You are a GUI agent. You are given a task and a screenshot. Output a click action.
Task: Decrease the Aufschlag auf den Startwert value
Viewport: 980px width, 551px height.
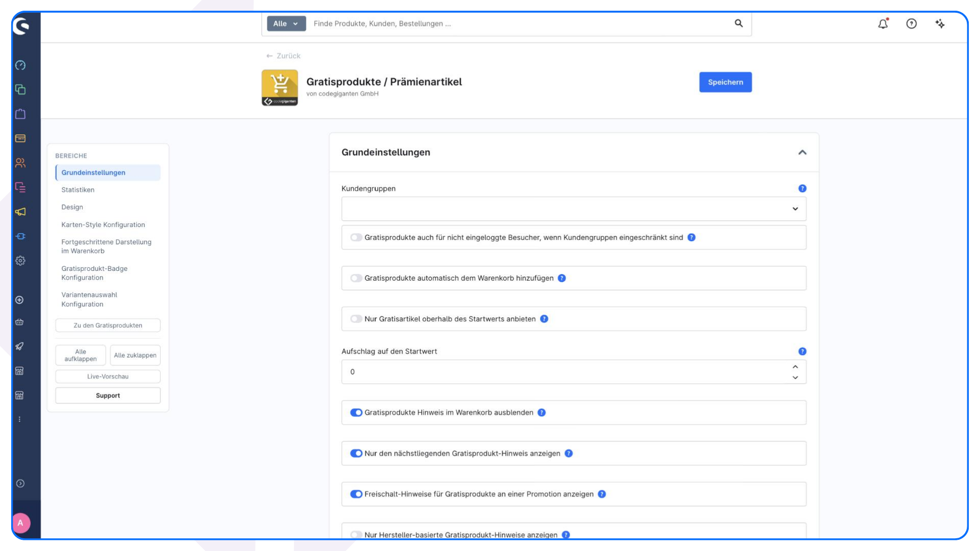point(795,378)
